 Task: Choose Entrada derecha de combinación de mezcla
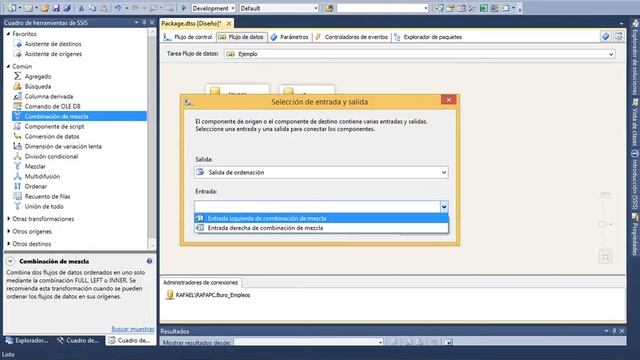point(321,228)
